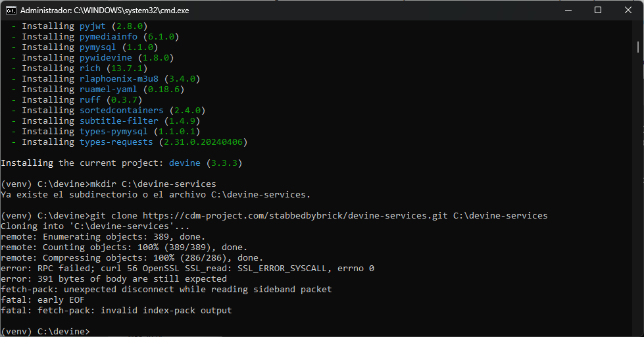Close the cmd.exe window
The width and height of the screenshot is (644, 337).
click(628, 10)
